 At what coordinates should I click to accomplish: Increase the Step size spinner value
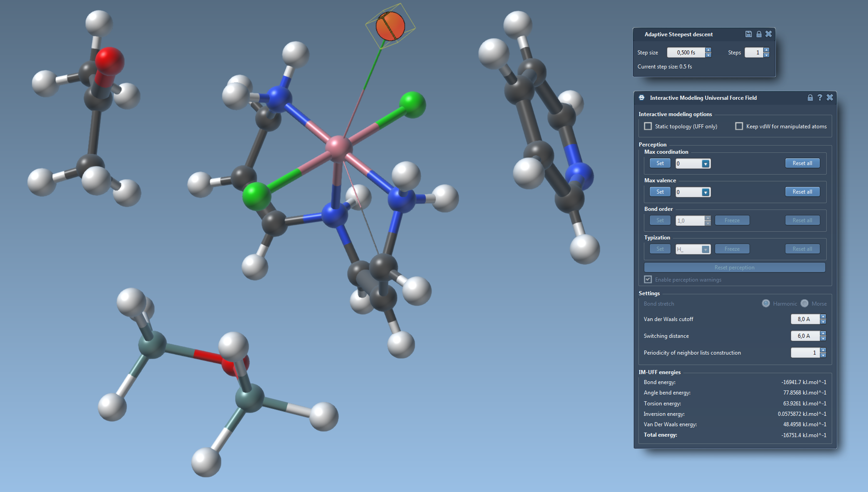coord(708,50)
